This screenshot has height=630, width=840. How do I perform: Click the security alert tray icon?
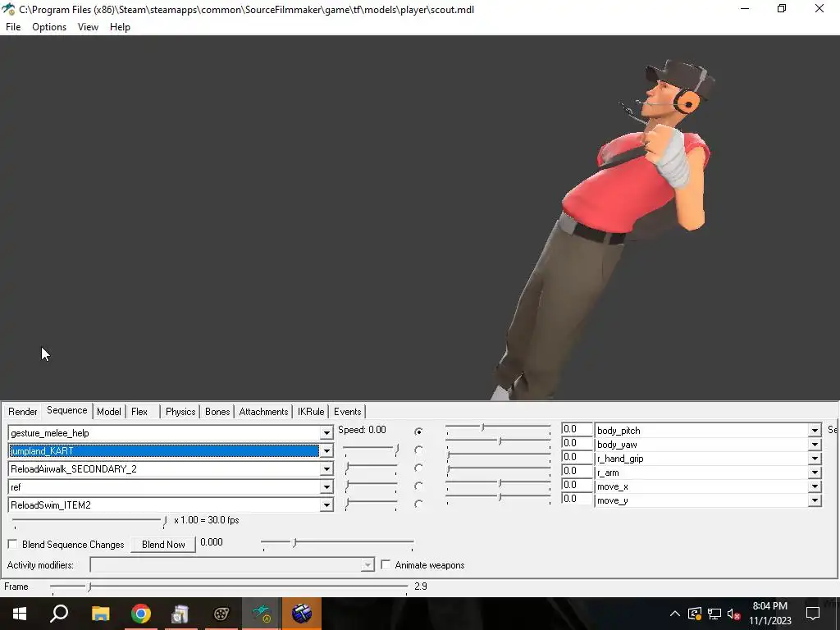click(x=695, y=614)
